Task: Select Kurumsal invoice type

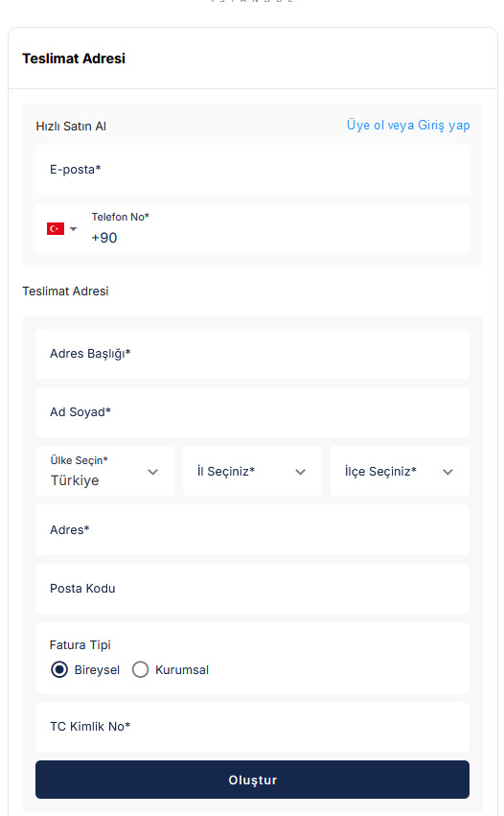Action: [141, 669]
